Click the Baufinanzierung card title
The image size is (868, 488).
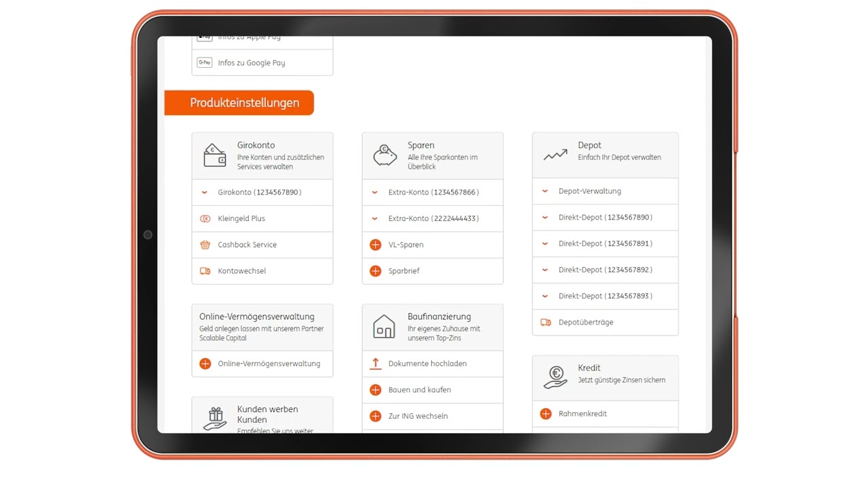(439, 317)
